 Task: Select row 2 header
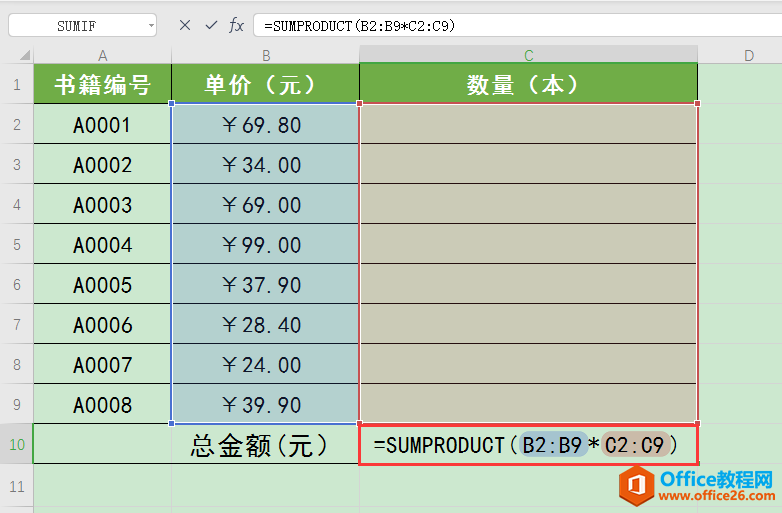[16, 124]
